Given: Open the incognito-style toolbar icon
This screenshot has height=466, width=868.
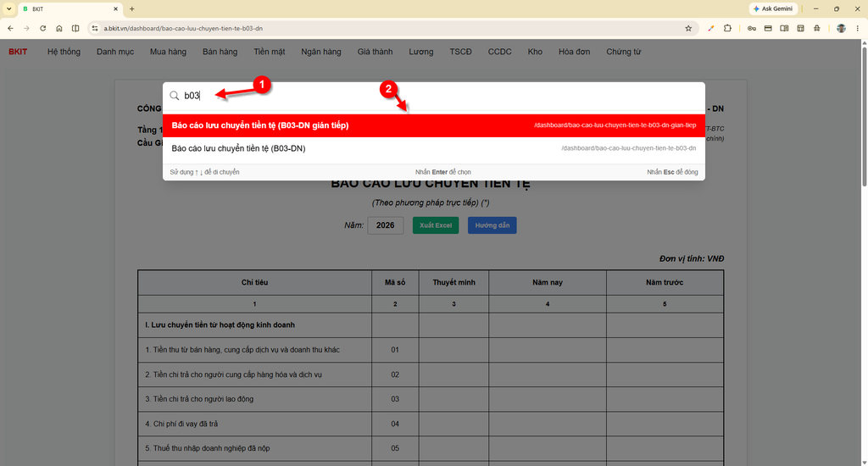Looking at the screenshot, I should [x=817, y=28].
